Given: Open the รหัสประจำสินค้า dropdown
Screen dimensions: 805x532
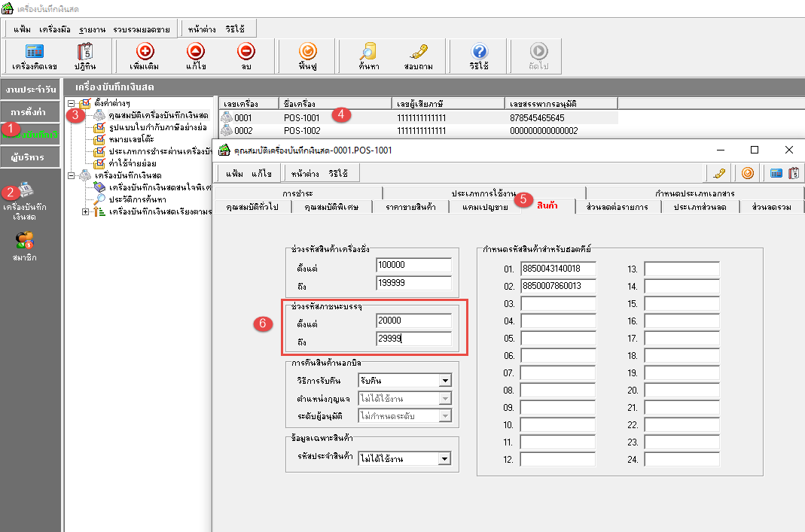Looking at the screenshot, I should pos(444,458).
